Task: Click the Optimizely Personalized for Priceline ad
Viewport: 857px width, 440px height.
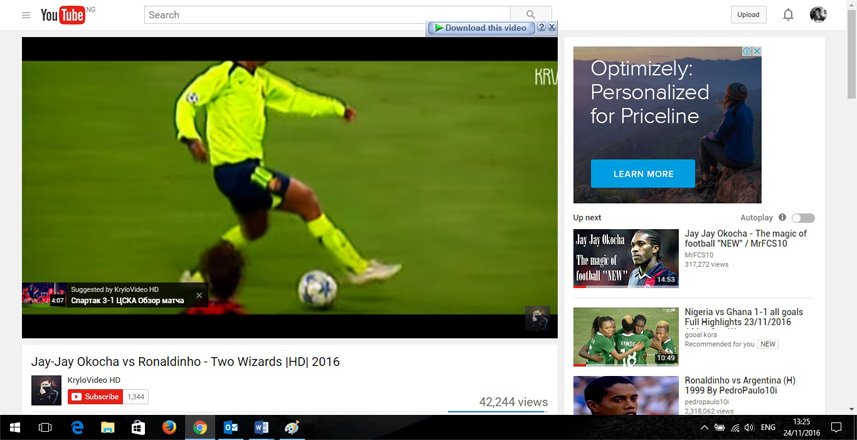Action: tap(667, 125)
